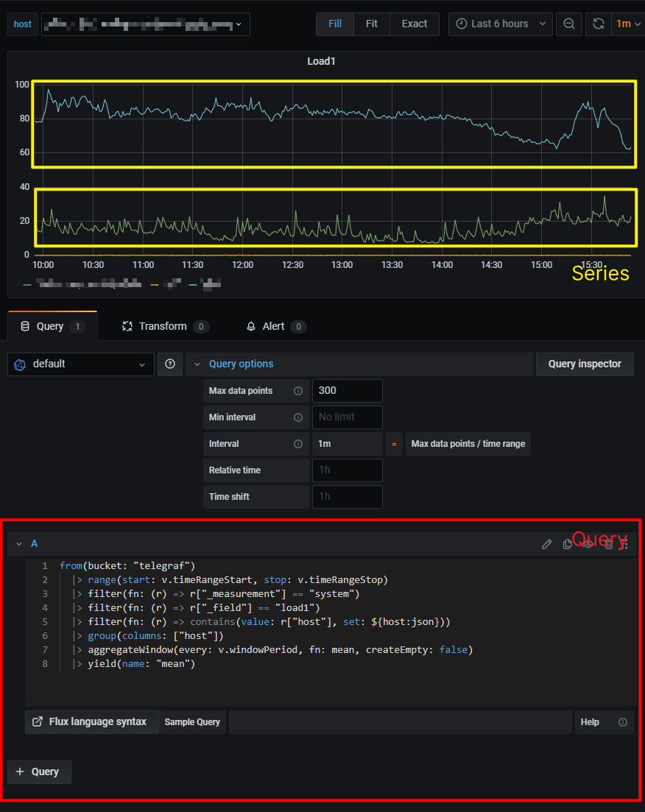Duplicate query A with the copy icon

[567, 544]
